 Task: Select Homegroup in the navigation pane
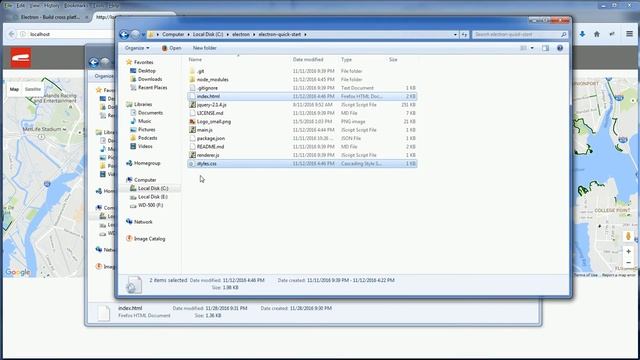point(147,163)
